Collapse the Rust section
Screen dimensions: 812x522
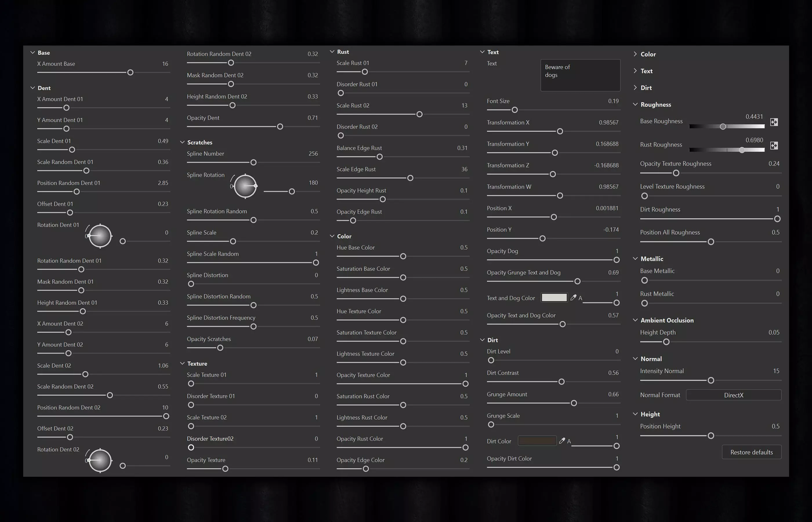pos(332,52)
